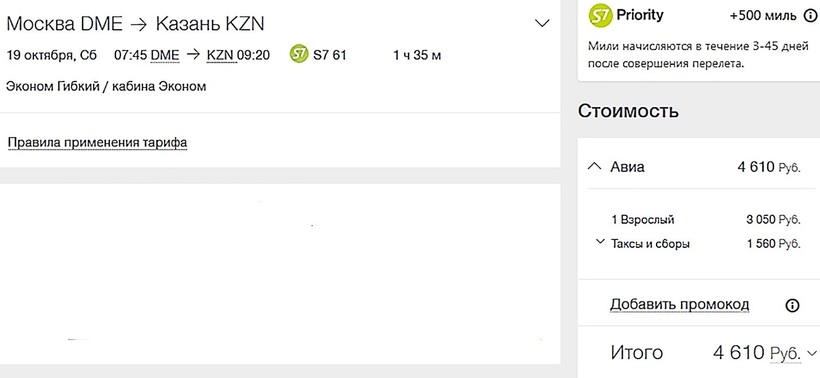This screenshot has height=378, width=820.
Task: Click the flight duration 1 ч 35 м
Action: 417,55
